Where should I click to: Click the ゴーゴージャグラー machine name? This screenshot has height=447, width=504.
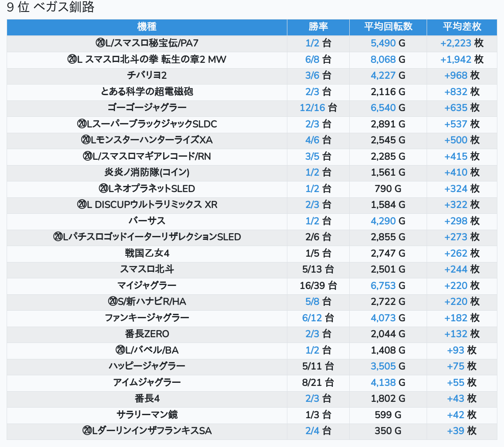point(147,108)
